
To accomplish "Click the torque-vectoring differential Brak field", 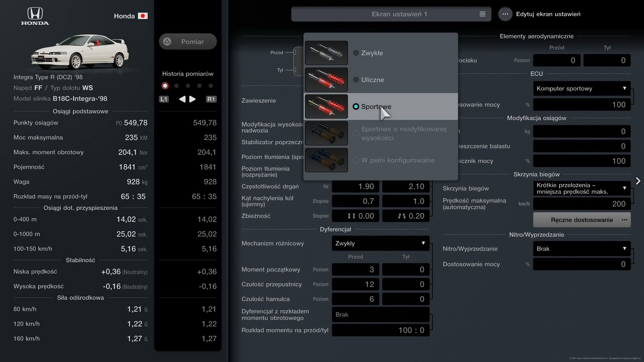I will [x=380, y=314].
